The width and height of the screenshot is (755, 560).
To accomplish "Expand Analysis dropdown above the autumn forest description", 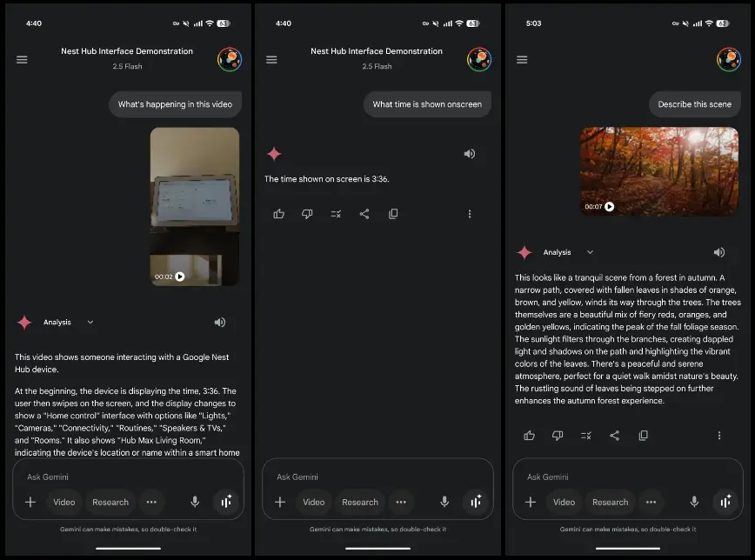I will [590, 253].
